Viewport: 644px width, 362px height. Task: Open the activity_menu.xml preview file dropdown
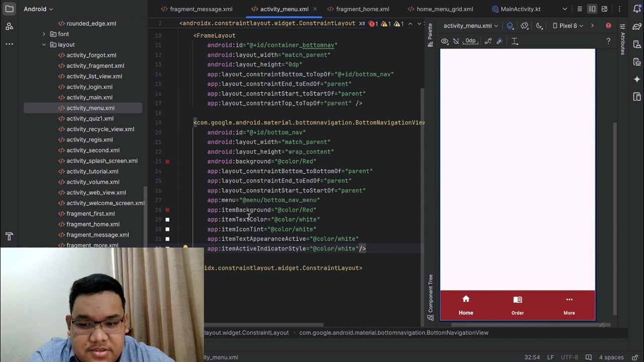[x=471, y=26]
